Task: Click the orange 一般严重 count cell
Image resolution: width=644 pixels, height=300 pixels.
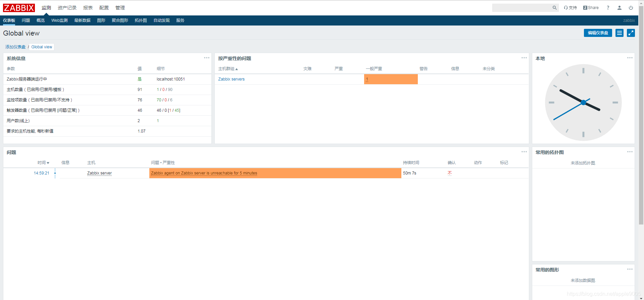Action: coord(391,79)
